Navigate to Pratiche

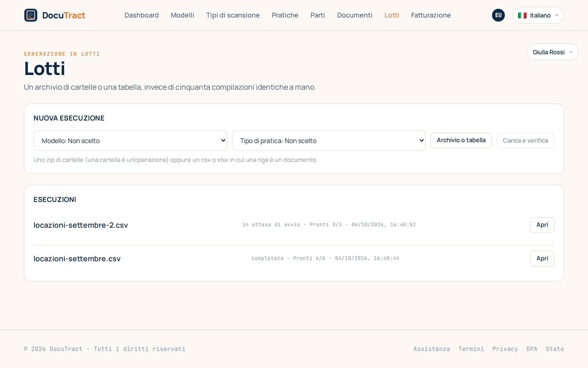coord(285,15)
